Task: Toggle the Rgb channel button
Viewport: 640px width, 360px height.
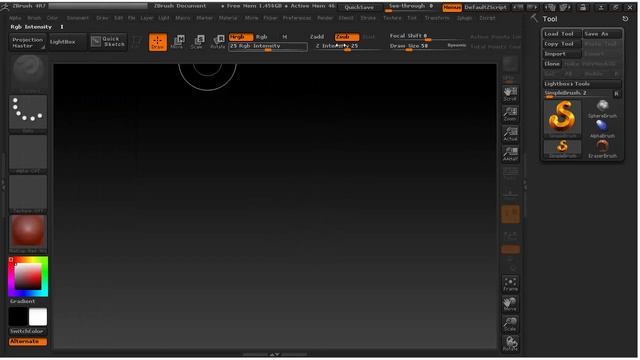Action: point(262,37)
